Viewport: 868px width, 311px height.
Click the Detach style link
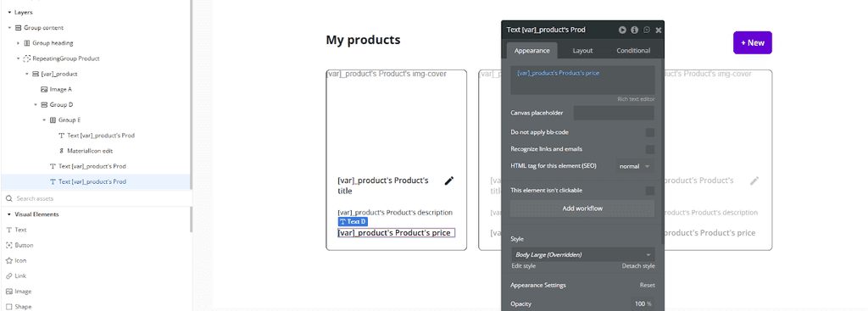pos(638,266)
